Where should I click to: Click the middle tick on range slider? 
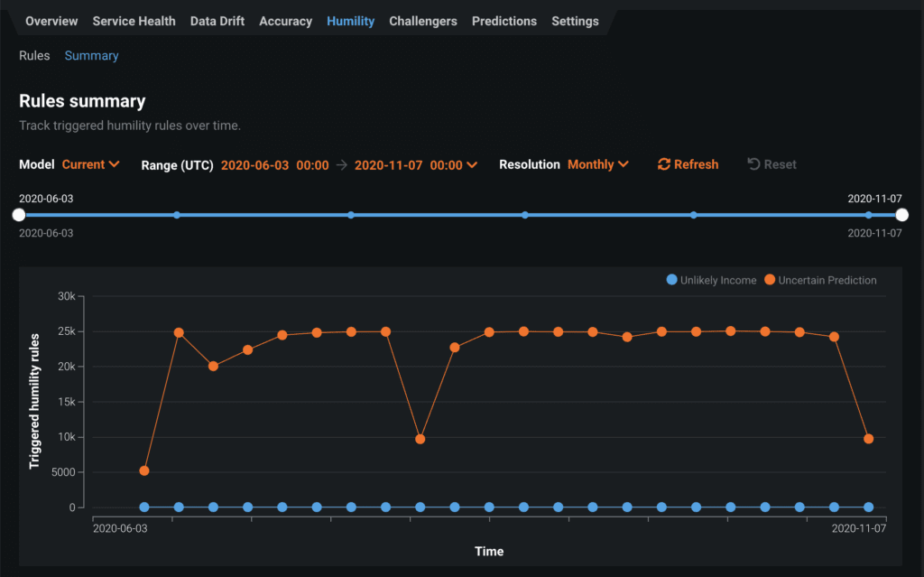524,215
